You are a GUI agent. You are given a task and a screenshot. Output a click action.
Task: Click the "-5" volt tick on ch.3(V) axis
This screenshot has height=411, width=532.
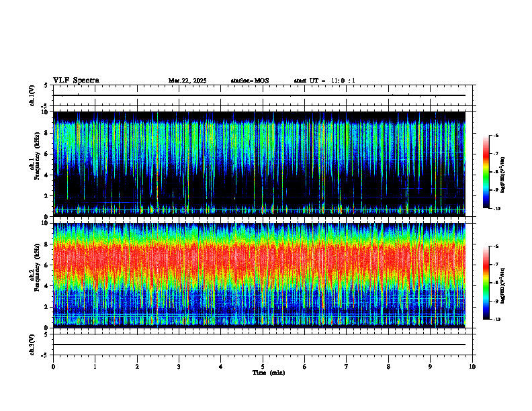pyautogui.click(x=45, y=355)
